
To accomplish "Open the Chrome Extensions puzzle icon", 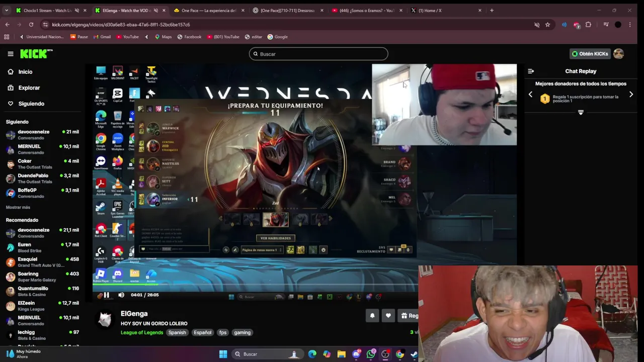I will [x=588, y=25].
